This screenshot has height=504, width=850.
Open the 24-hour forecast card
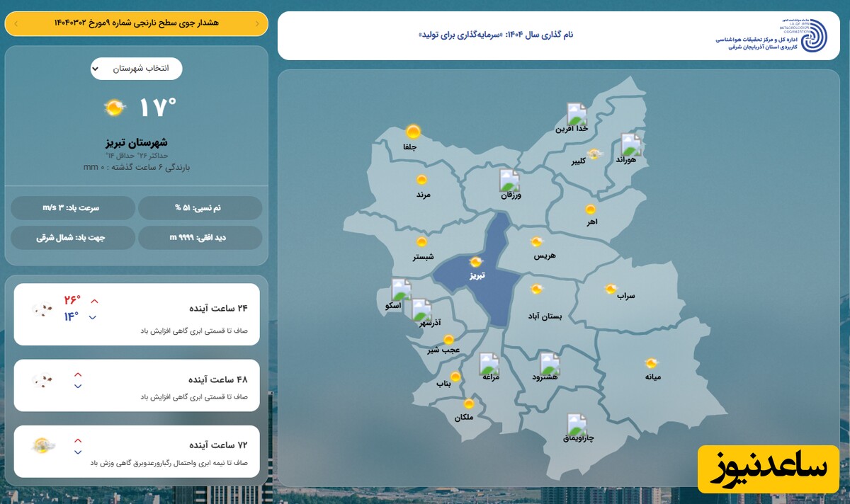[x=137, y=314]
